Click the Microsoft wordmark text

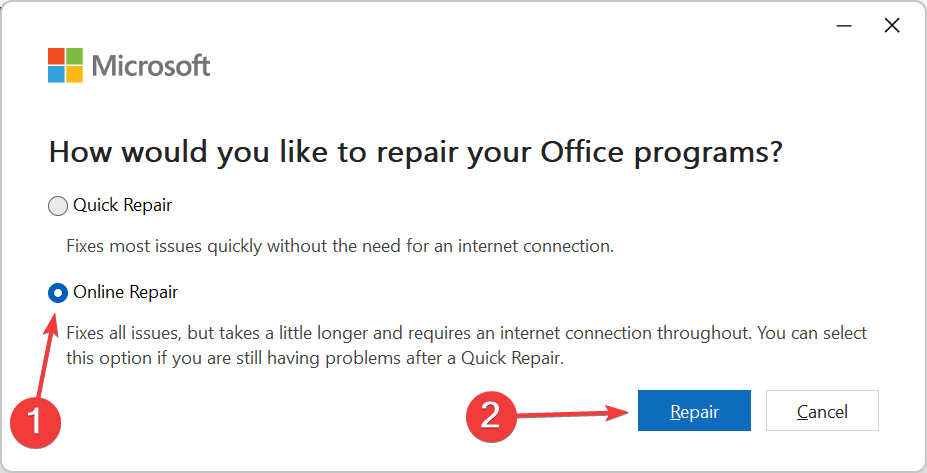151,66
